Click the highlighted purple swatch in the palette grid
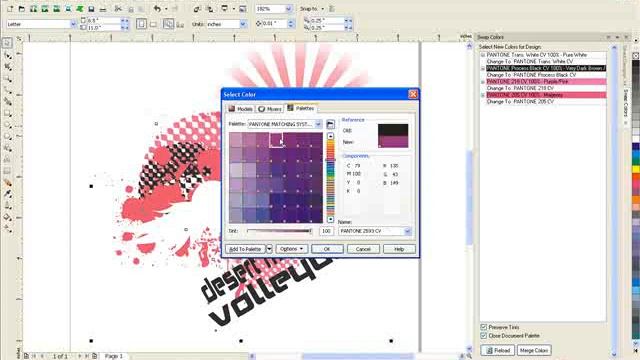The image size is (640, 360). click(x=276, y=139)
